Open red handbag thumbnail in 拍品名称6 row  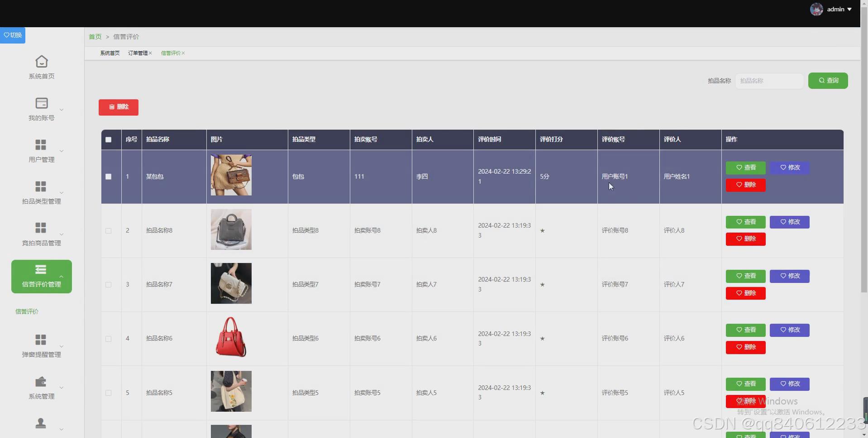click(231, 337)
